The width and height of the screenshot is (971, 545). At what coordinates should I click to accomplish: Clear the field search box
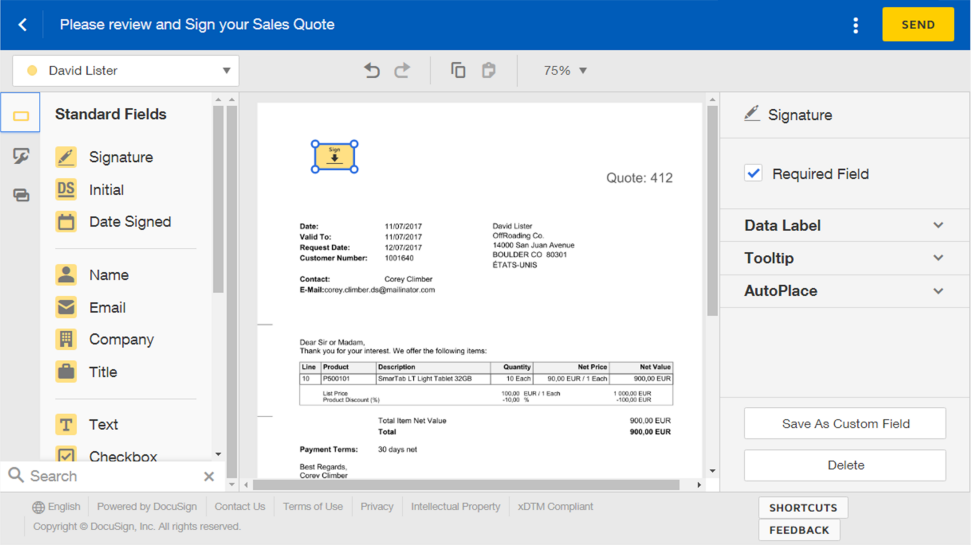click(209, 476)
